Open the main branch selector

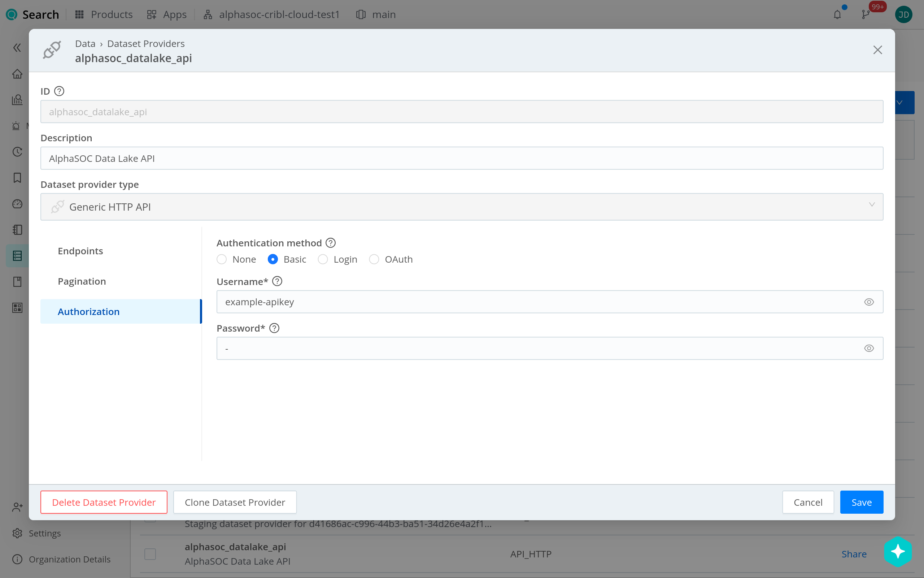[x=376, y=14]
